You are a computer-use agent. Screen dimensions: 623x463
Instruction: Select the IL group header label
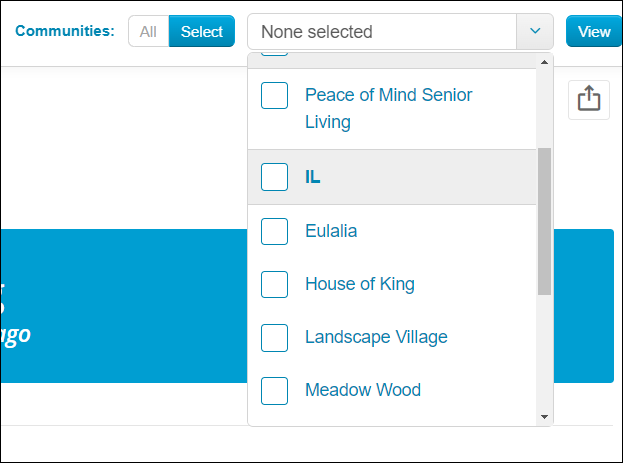313,177
